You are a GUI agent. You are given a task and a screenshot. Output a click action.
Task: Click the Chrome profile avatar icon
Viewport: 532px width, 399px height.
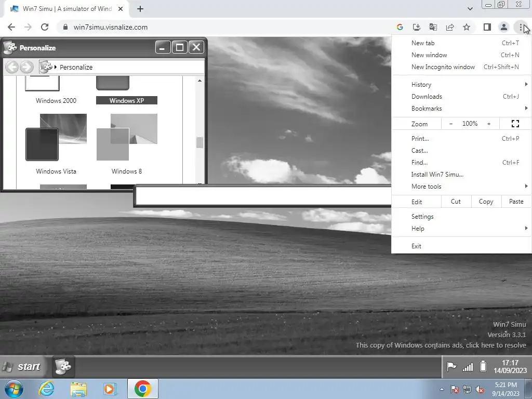tap(504, 27)
